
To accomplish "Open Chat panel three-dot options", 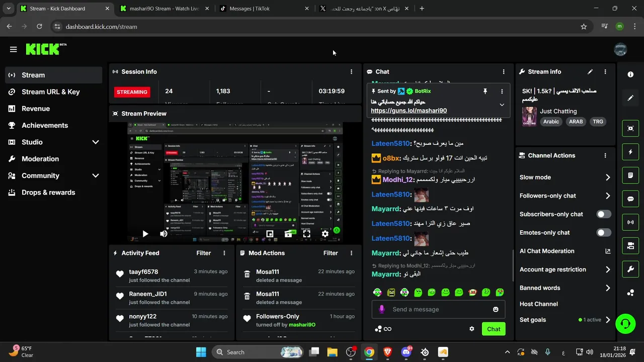I will [504, 72].
